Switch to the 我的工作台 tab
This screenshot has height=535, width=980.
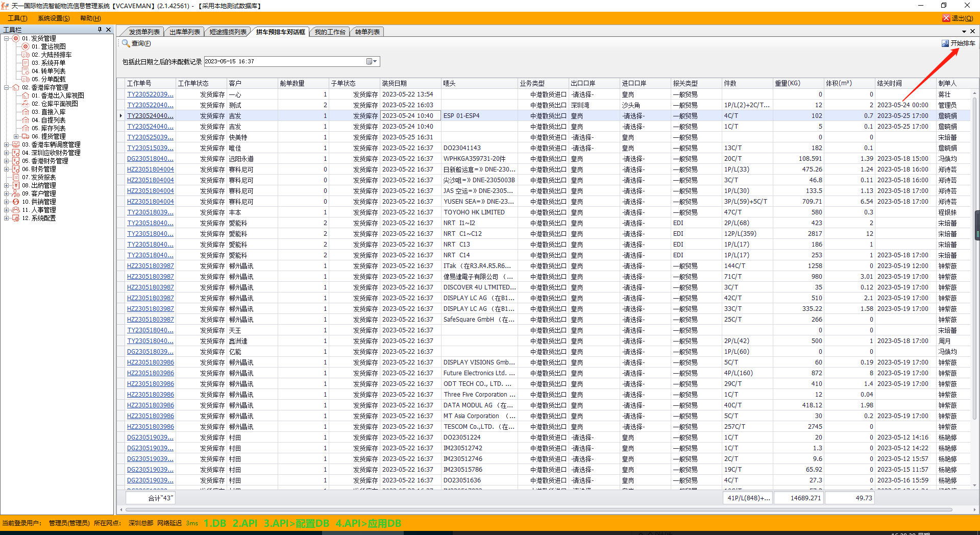[x=330, y=32]
